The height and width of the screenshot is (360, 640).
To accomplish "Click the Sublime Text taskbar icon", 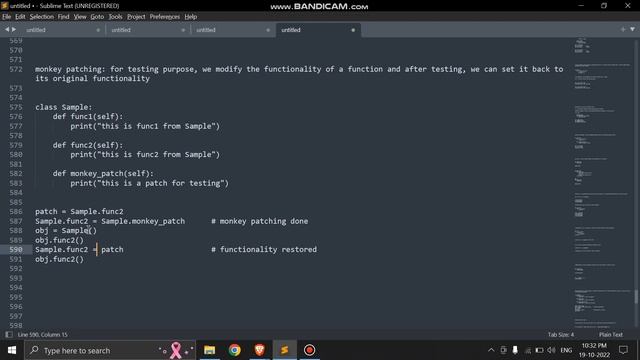I will 284,350.
